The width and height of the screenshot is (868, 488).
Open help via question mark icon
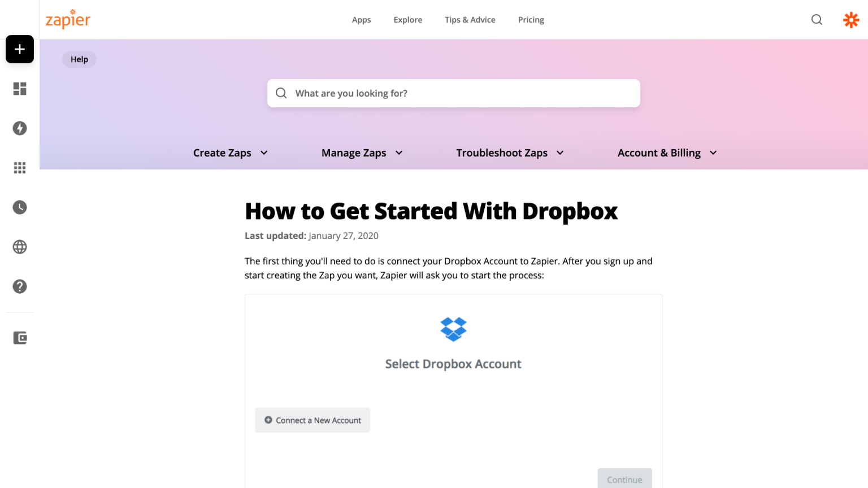(20, 286)
